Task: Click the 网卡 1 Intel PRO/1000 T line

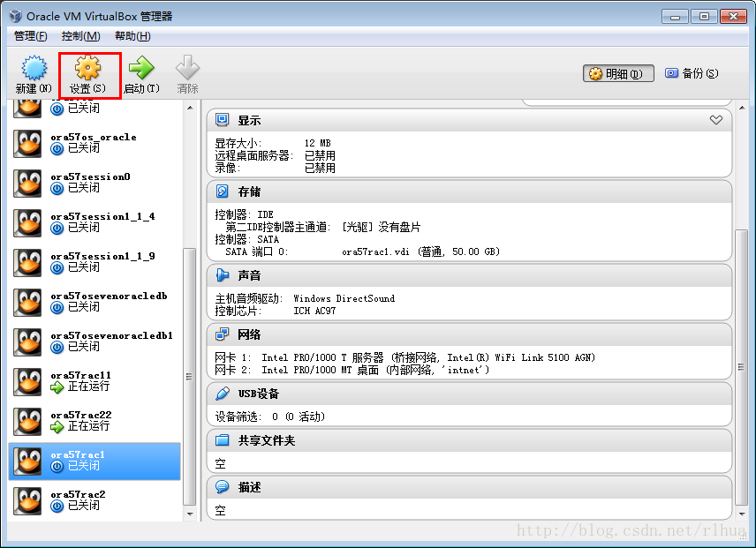Action: [405, 357]
